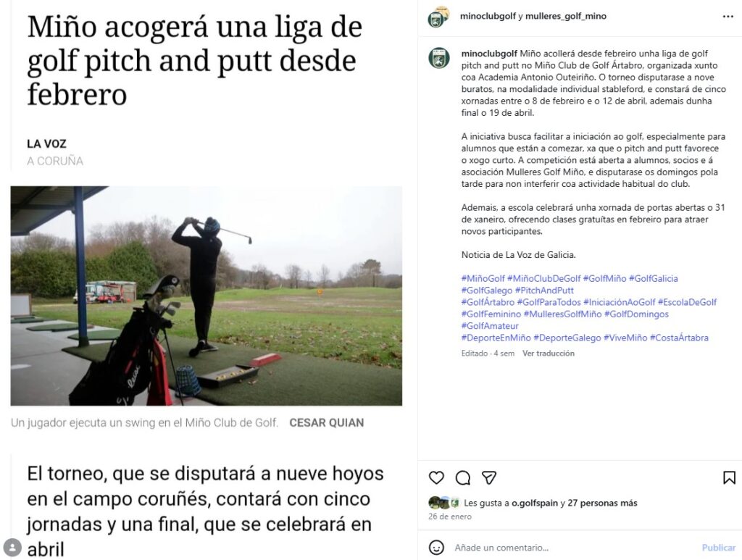The width and height of the screenshot is (742, 560).
Task: Open the #PitchAndPutt hashtag
Action: 544,291
